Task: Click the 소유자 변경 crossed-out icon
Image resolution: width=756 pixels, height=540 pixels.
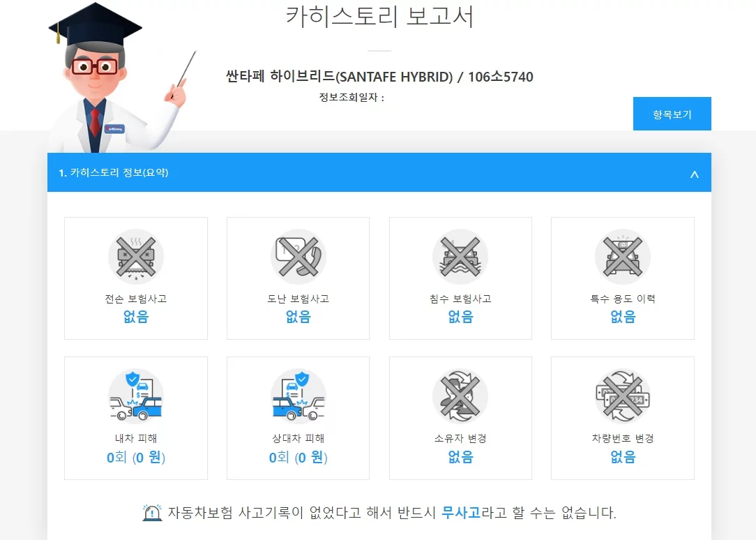Action: 460,396
